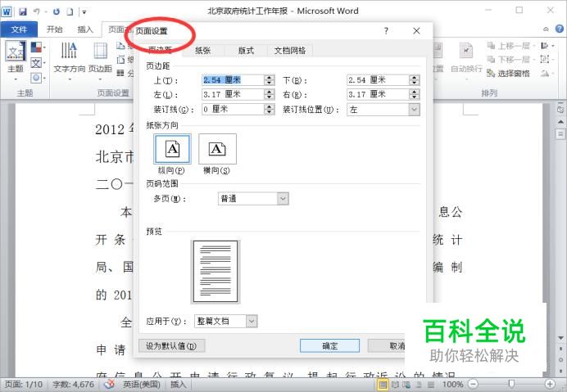Open the theme colors icon
The width and height of the screenshot is (567, 392).
coord(36,47)
